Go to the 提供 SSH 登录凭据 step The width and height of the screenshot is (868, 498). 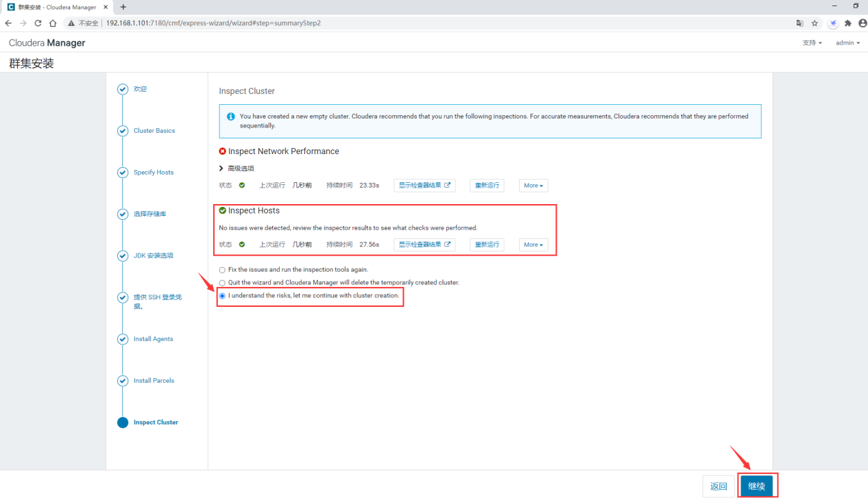[158, 302]
